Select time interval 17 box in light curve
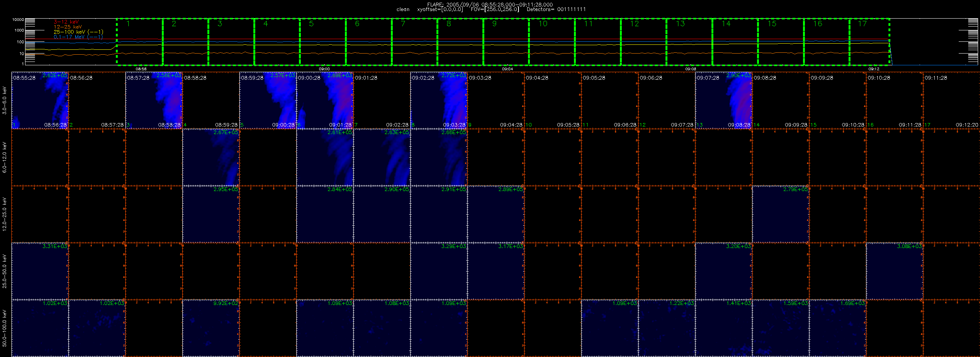The image size is (980, 357). 869,42
